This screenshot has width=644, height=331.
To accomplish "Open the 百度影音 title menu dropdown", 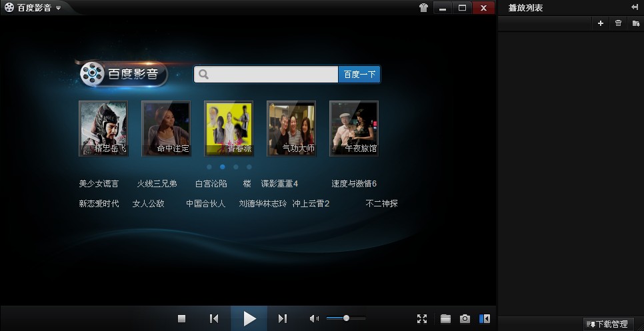I will [58, 8].
